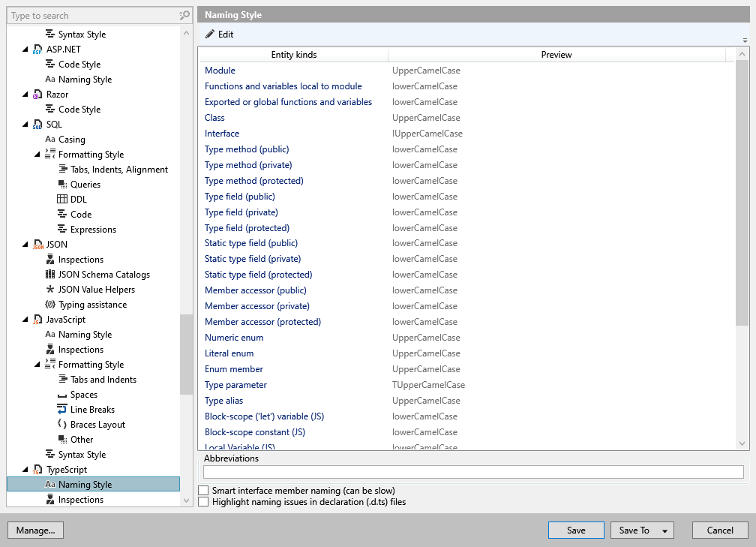Click the Save button
756x547 pixels.
(576, 530)
